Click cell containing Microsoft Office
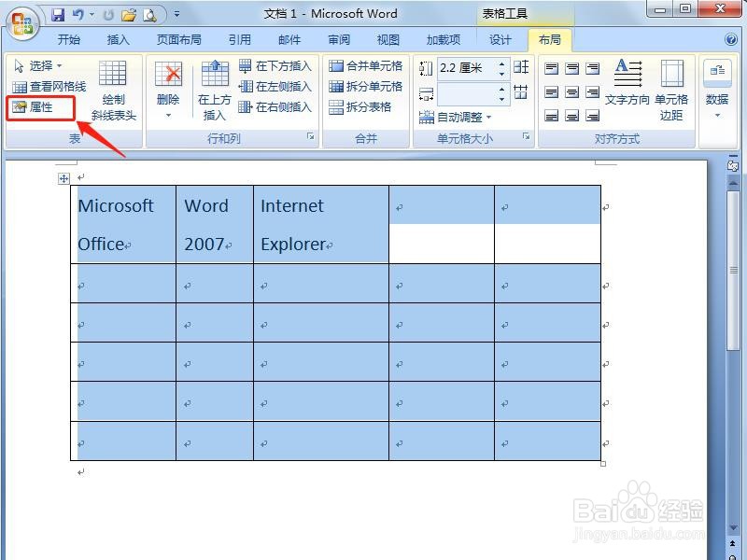This screenshot has height=560, width=747. tap(123, 224)
